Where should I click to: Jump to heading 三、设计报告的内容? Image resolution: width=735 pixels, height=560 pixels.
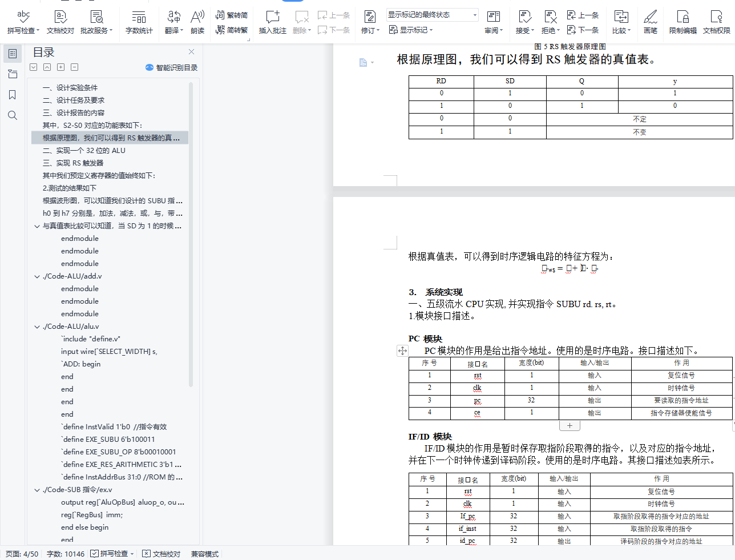click(x=74, y=112)
